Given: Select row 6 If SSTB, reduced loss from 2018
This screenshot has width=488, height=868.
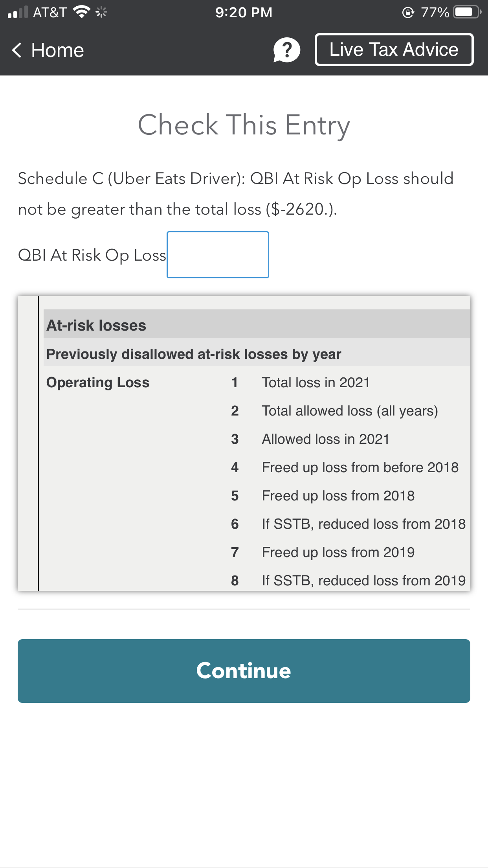Looking at the screenshot, I should pos(363,523).
